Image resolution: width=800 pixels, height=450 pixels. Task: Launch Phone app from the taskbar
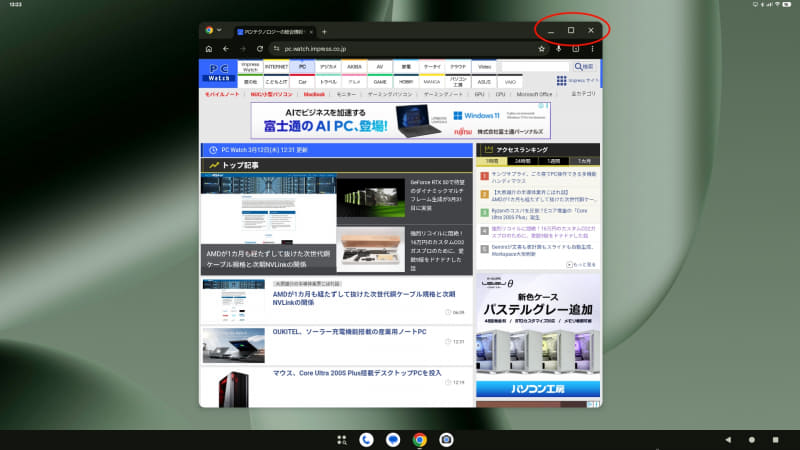366,440
